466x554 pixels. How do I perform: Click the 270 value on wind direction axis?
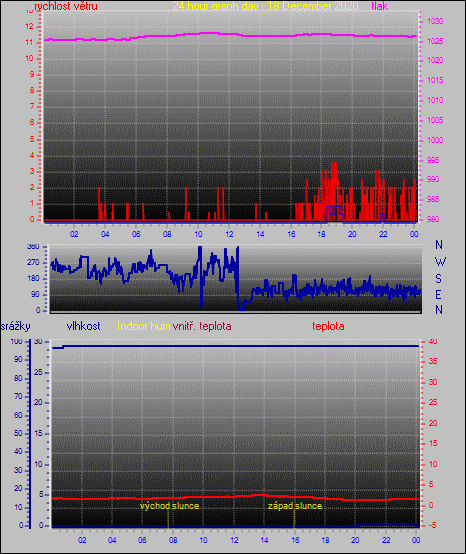pos(33,263)
